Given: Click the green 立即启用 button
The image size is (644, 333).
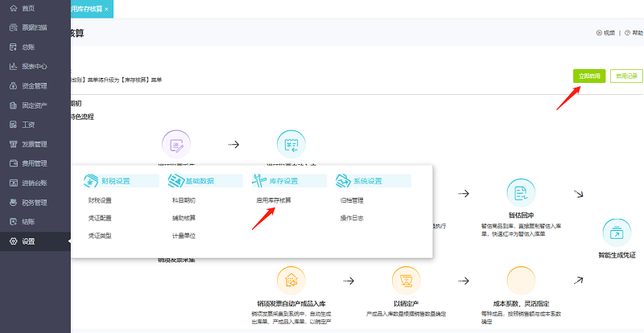Looking at the screenshot, I should pos(589,76).
